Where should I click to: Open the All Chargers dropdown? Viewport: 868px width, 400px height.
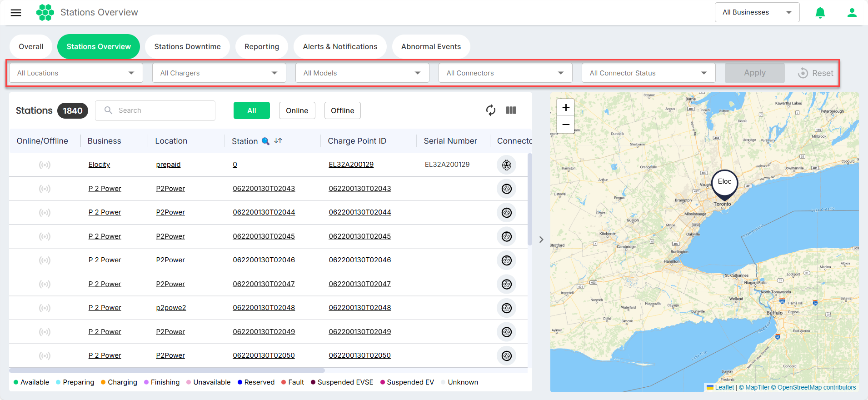point(219,73)
